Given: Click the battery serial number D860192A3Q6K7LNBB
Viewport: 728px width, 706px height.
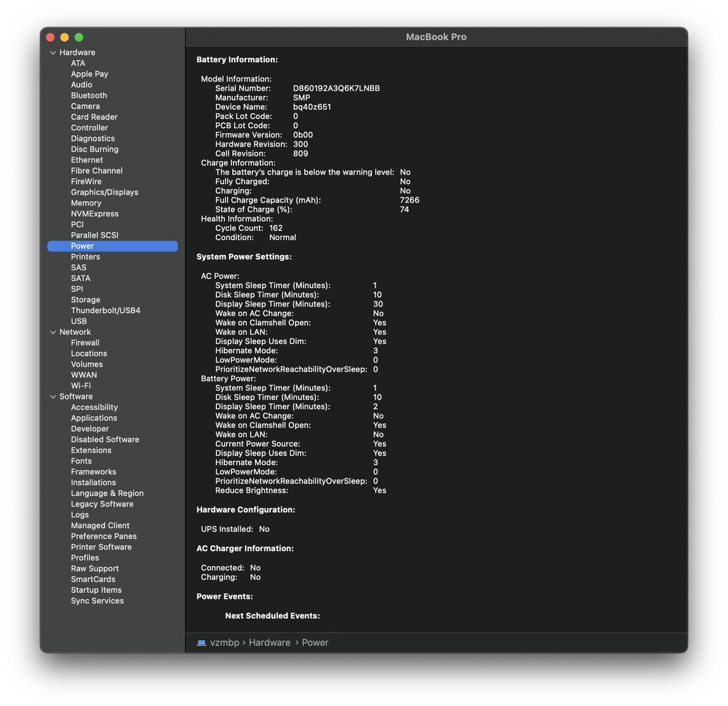Looking at the screenshot, I should tap(336, 88).
